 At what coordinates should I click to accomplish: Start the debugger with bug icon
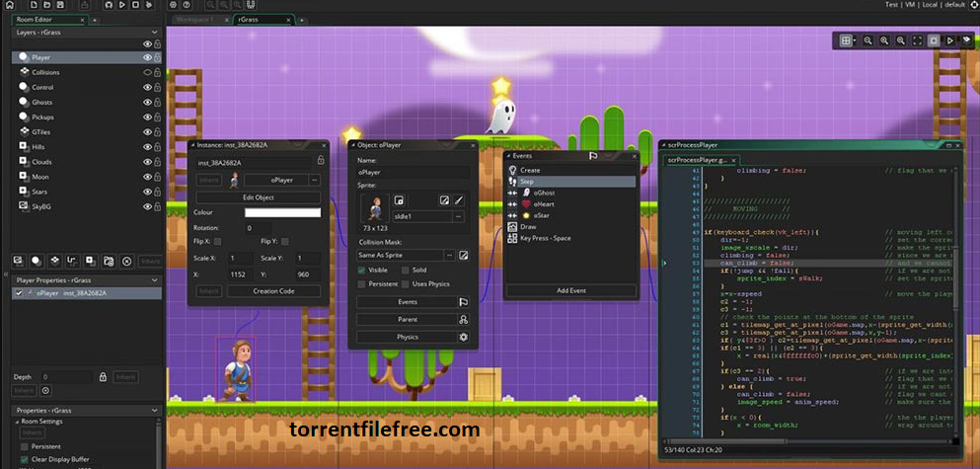click(109, 5)
